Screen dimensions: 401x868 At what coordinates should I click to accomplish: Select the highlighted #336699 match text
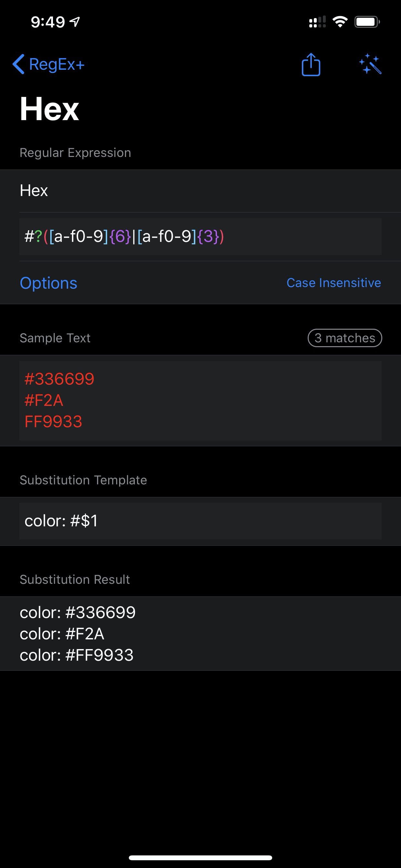pos(59,378)
